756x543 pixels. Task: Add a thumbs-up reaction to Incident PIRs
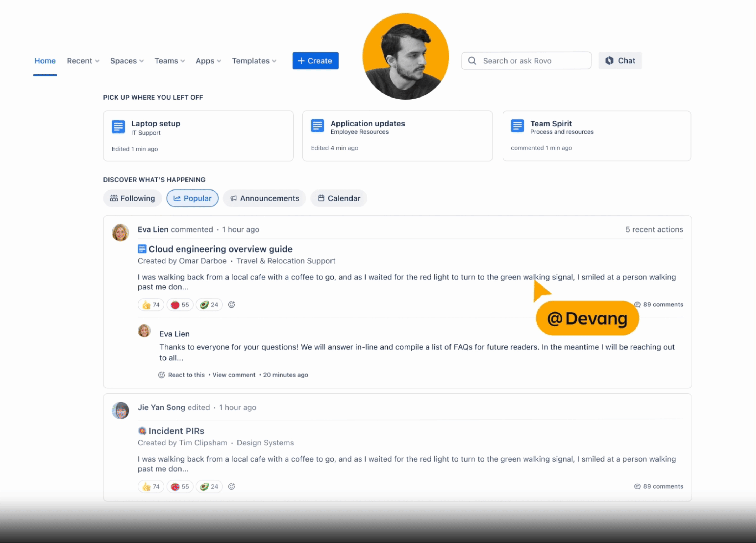pos(150,486)
